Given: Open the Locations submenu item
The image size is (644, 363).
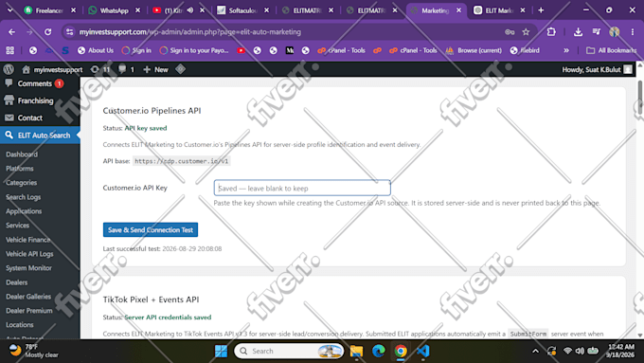Looking at the screenshot, I should (20, 325).
